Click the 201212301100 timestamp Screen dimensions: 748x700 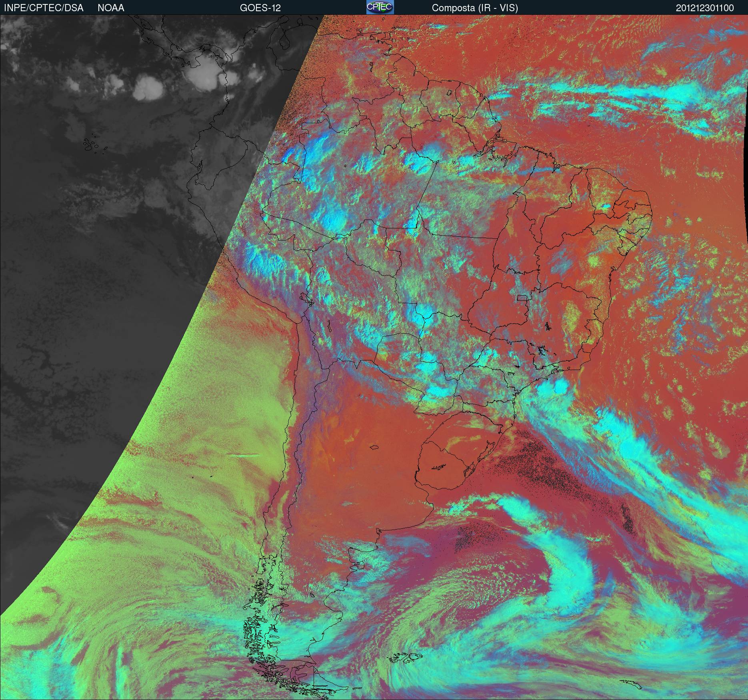[x=705, y=8]
